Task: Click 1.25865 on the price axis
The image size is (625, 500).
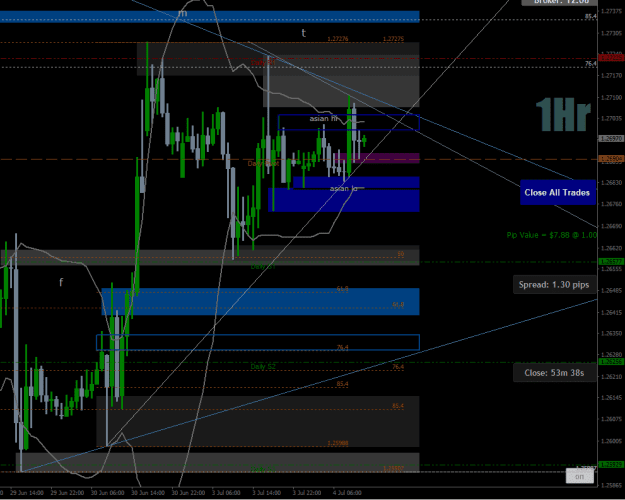Action: [x=611, y=485]
